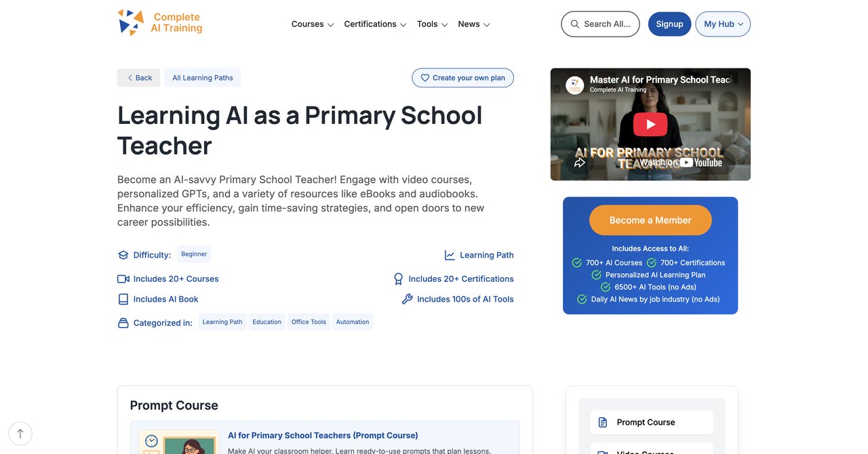Image resolution: width=868 pixels, height=454 pixels.
Task: Open the Courses dropdown menu
Action: click(313, 24)
